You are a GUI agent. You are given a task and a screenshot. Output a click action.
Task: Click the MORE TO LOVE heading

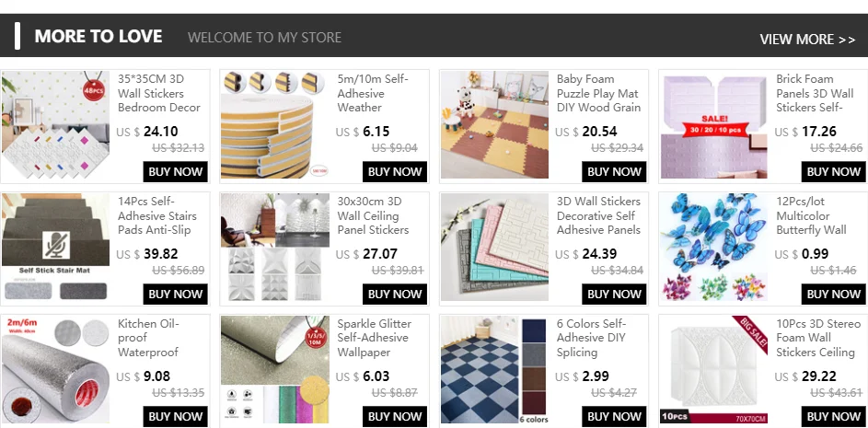(98, 37)
